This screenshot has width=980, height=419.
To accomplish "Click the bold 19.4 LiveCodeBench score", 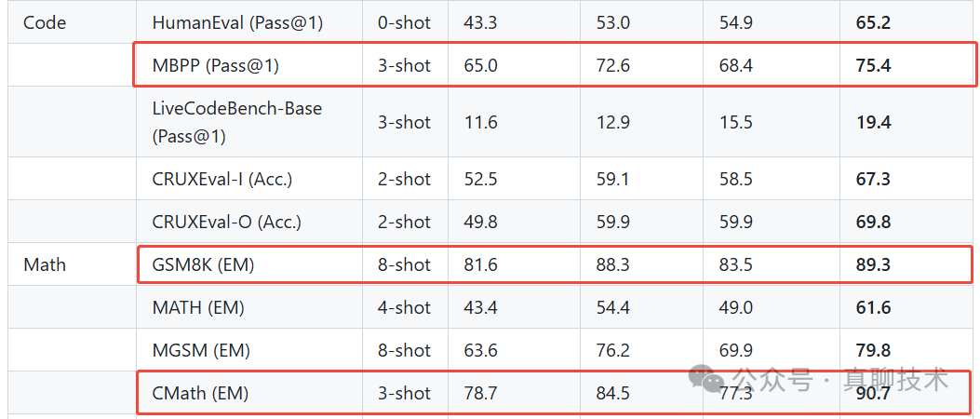I will point(873,122).
